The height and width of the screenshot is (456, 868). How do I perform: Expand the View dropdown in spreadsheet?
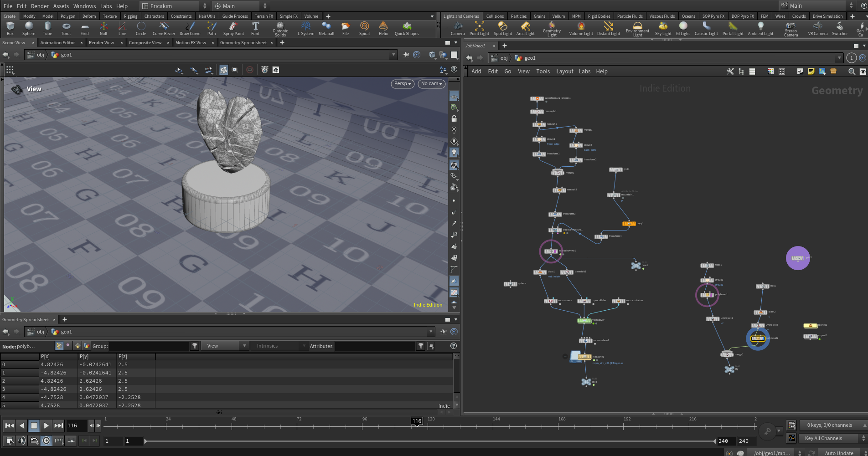(x=225, y=346)
